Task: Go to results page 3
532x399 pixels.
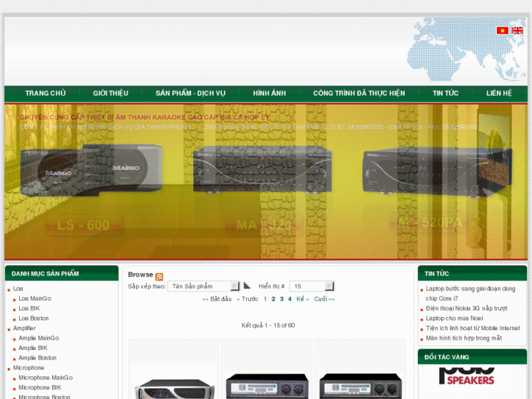Action: pyautogui.click(x=282, y=299)
